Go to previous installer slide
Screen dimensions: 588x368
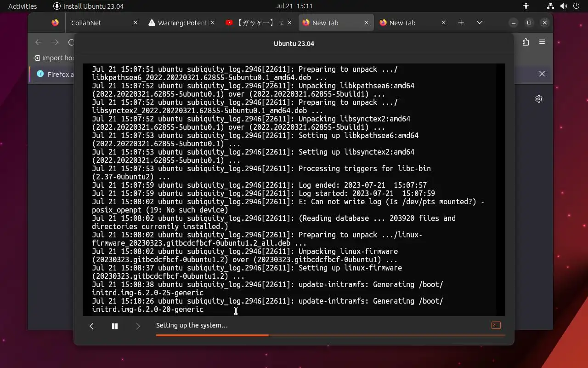(x=91, y=326)
